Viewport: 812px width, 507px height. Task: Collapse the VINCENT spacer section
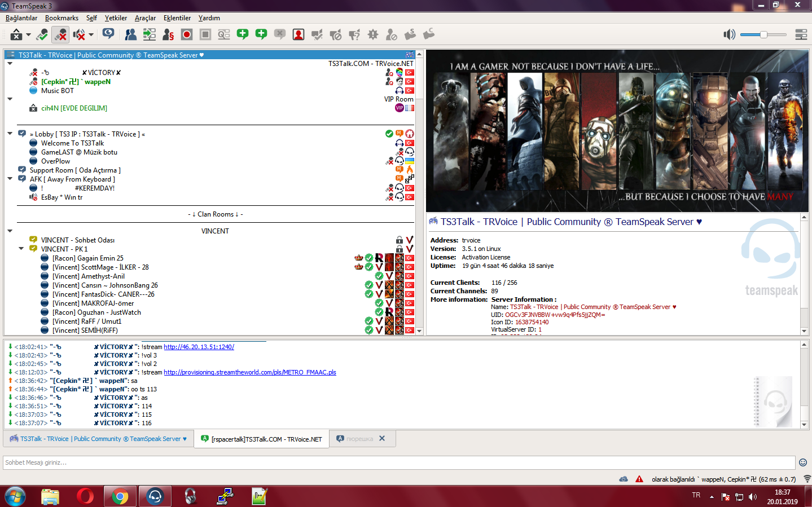[x=10, y=231]
